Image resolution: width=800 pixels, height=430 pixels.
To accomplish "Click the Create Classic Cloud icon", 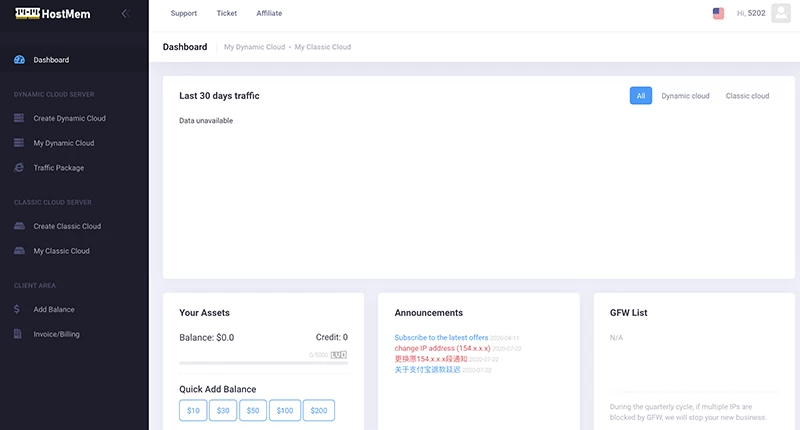I will (x=19, y=226).
